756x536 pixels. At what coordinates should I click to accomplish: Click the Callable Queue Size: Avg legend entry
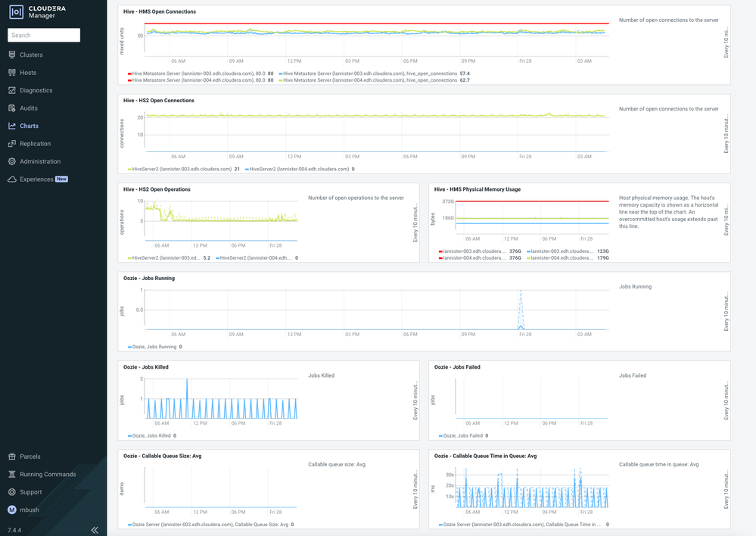(x=210, y=524)
